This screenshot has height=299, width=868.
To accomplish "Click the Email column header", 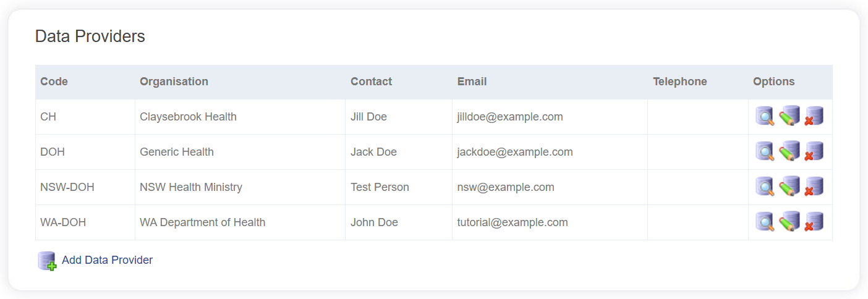I will [472, 82].
